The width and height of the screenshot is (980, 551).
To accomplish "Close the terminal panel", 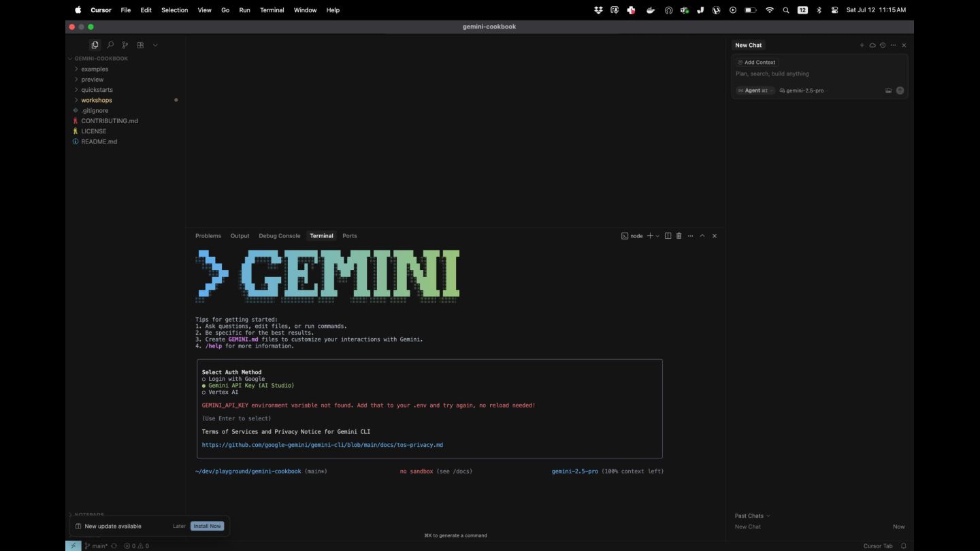I will click(x=715, y=236).
